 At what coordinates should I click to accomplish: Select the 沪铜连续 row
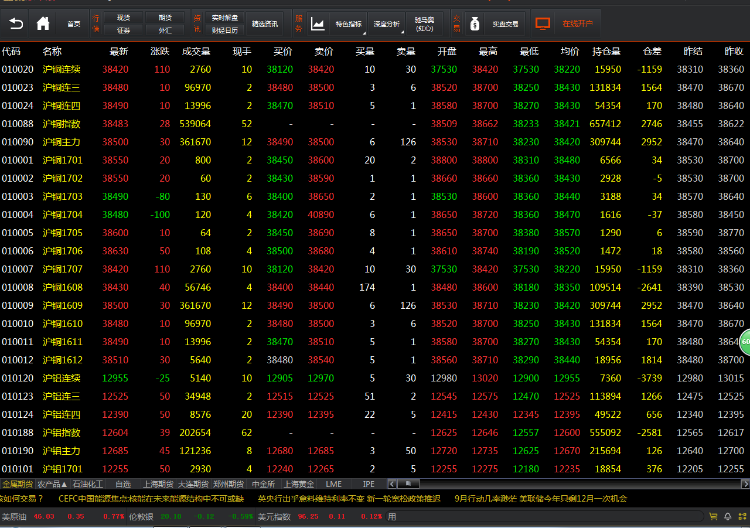pyautogui.click(x=375, y=69)
